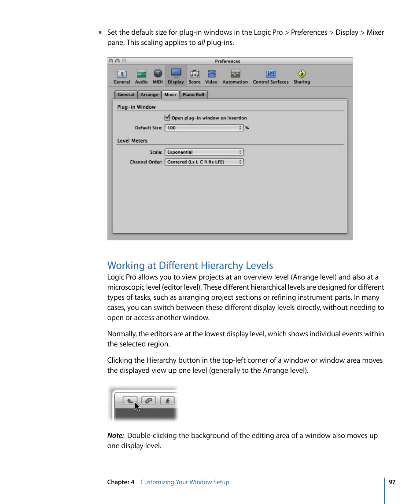The image size is (420, 504).
Task: Click the Channel Order label
Action: click(146, 162)
